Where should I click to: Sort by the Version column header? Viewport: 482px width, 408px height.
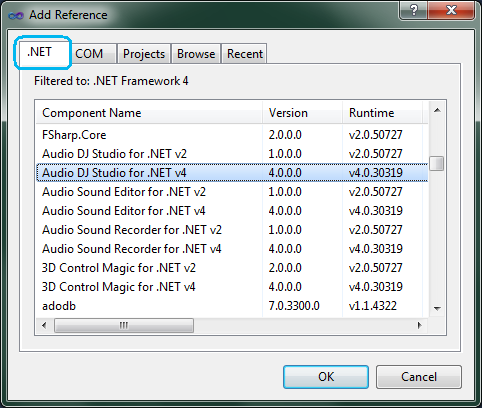(x=302, y=113)
